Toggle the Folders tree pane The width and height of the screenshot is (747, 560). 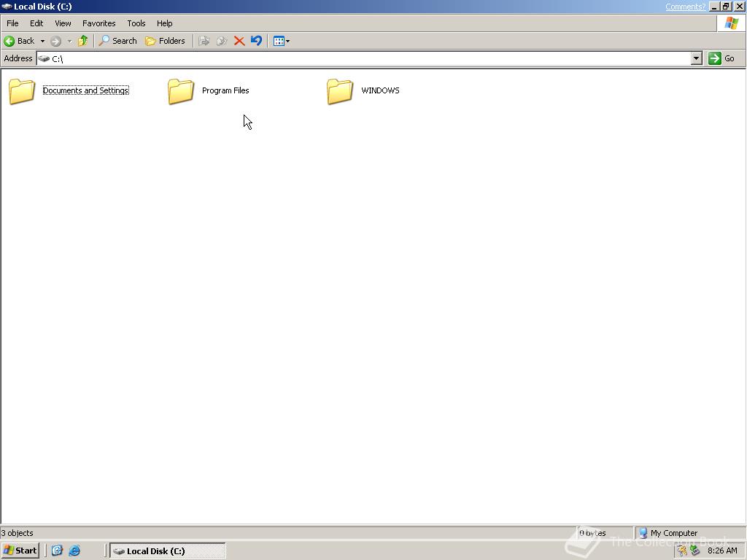pyautogui.click(x=165, y=41)
